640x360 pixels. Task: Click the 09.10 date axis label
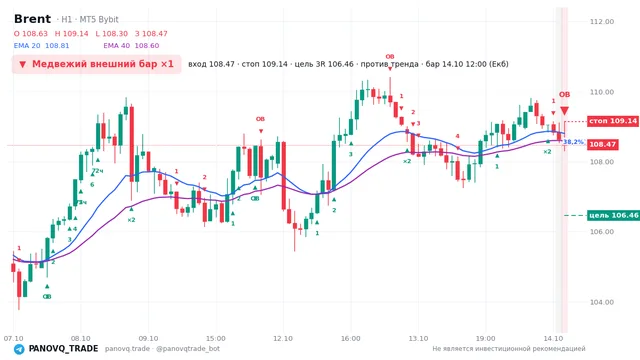coord(148,338)
